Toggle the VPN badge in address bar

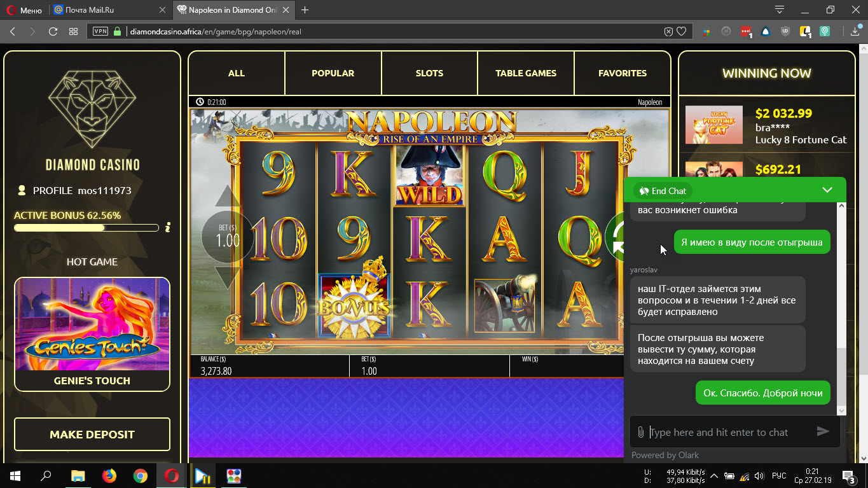(100, 31)
